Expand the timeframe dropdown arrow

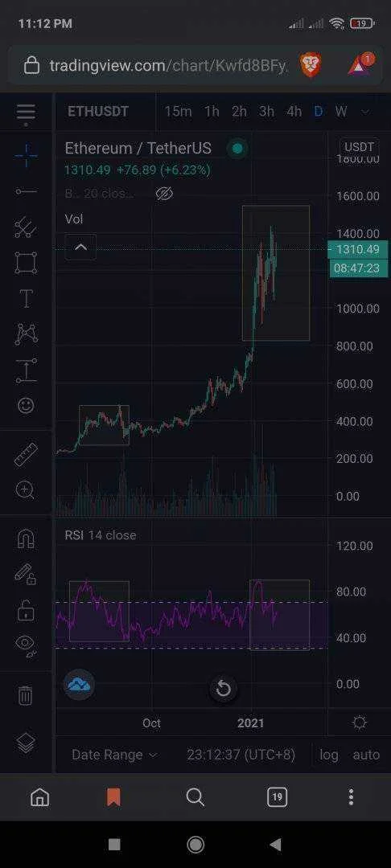point(365,112)
